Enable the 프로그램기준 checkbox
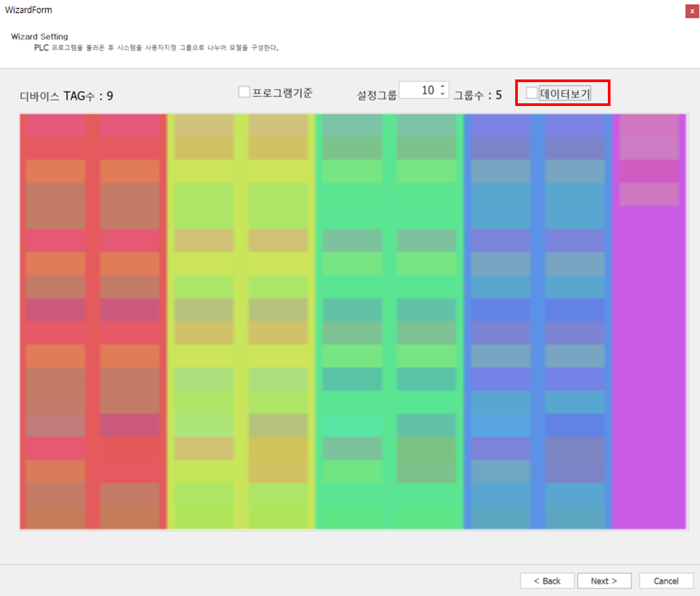The height and width of the screenshot is (596, 700). [244, 92]
